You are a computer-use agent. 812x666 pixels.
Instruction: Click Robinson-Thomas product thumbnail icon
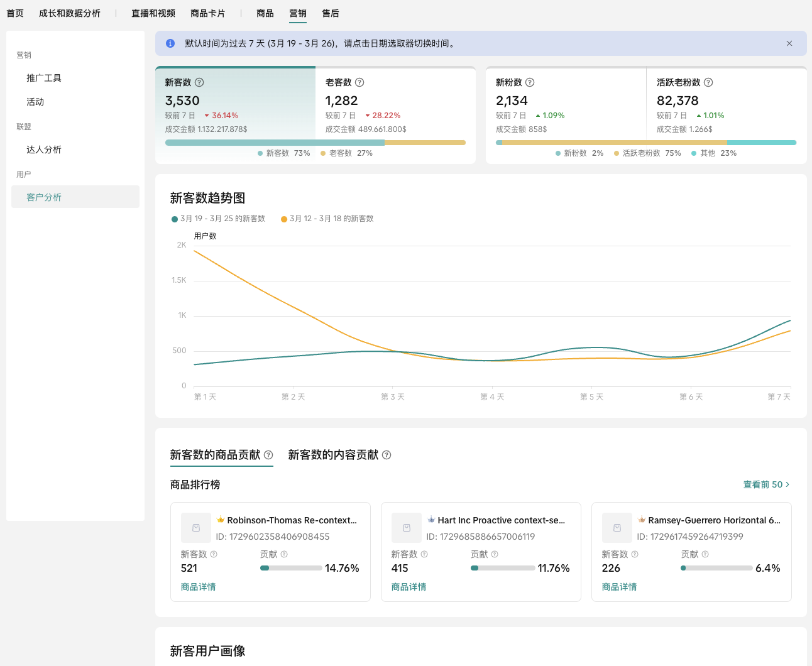click(196, 528)
